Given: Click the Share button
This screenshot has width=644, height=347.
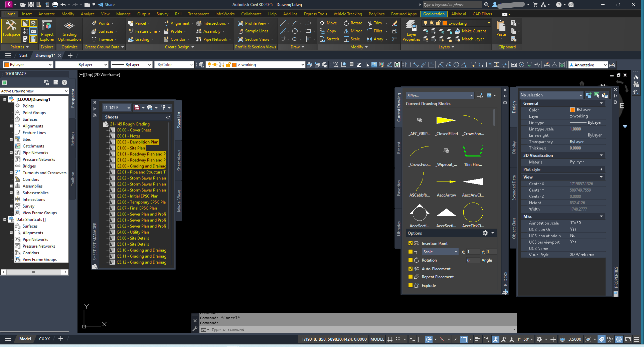Looking at the screenshot, I should pos(107,5).
